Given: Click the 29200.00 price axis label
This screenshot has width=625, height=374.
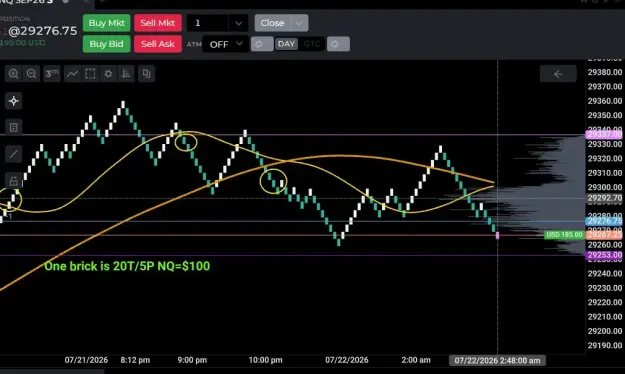Looking at the screenshot, I should coord(605,331).
